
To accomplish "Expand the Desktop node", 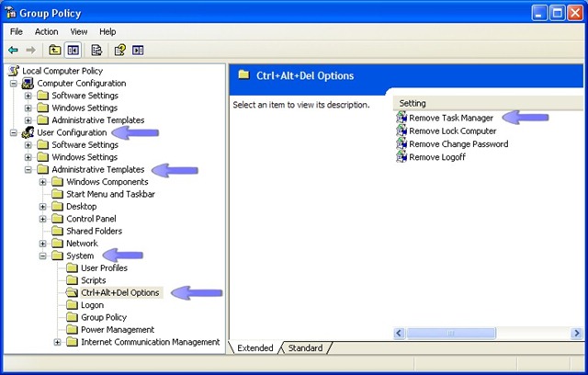I will [x=43, y=207].
